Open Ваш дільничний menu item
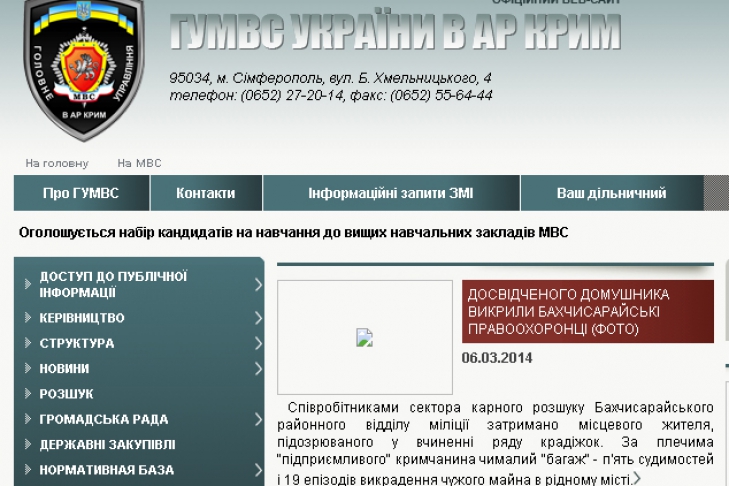Image resolution: width=729 pixels, height=486 pixels. click(x=611, y=193)
